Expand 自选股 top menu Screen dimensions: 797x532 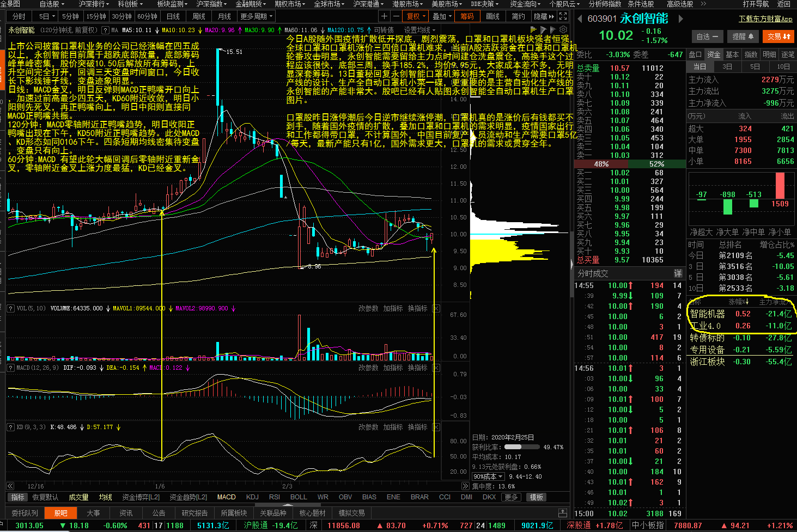tap(52, 4)
